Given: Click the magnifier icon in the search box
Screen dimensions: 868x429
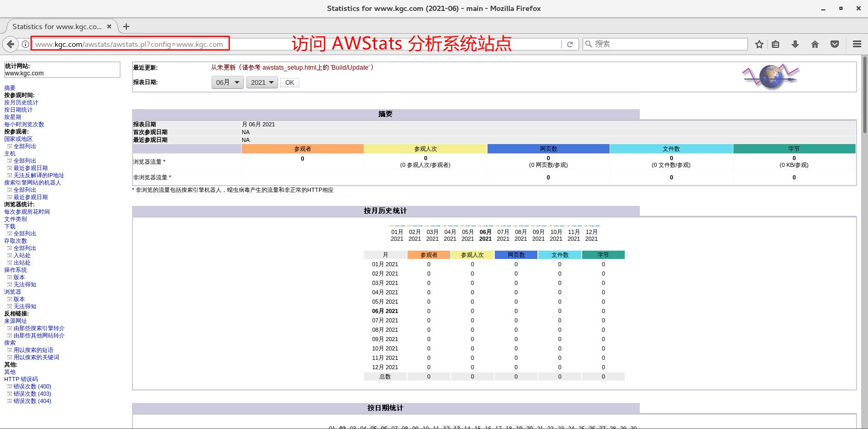Looking at the screenshot, I should click(588, 44).
